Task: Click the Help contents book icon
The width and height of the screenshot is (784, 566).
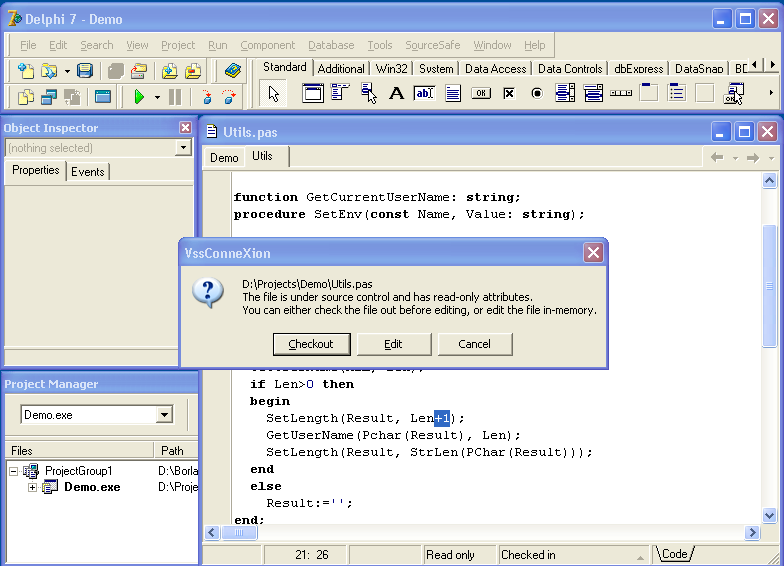Action: pyautogui.click(x=233, y=71)
